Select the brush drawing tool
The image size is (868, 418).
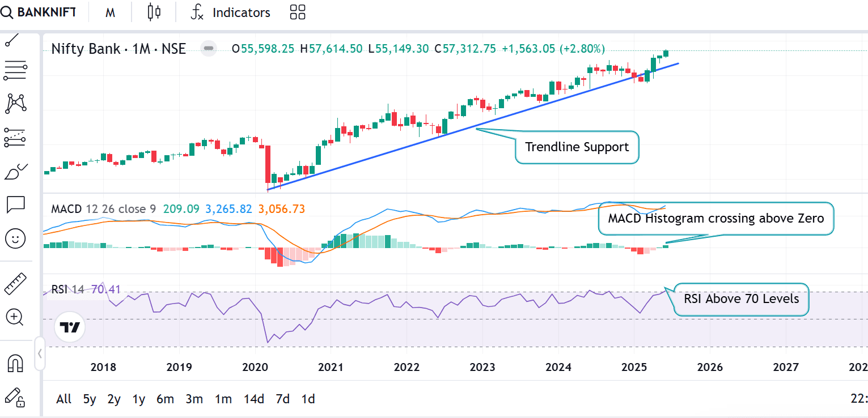[15, 171]
